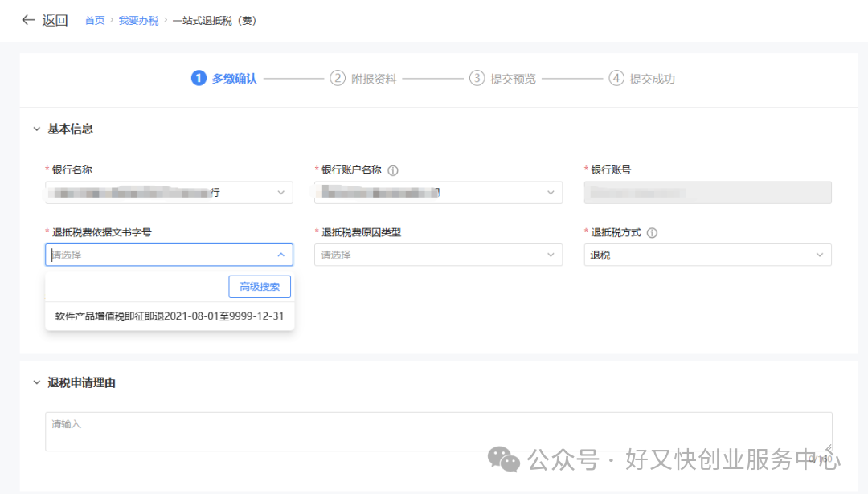Screen dimensions: 868x494
Task: Click the 退税申请理由 text area
Action: coord(439,431)
